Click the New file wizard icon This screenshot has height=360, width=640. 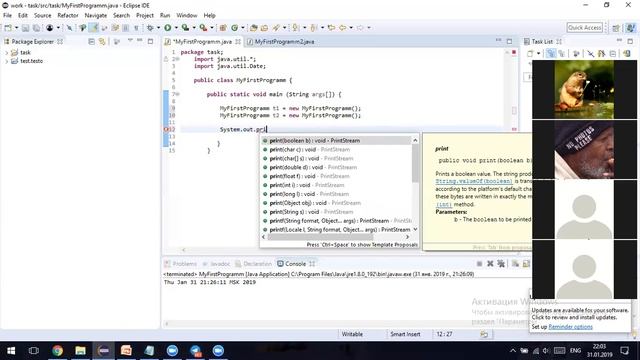tap(8, 28)
